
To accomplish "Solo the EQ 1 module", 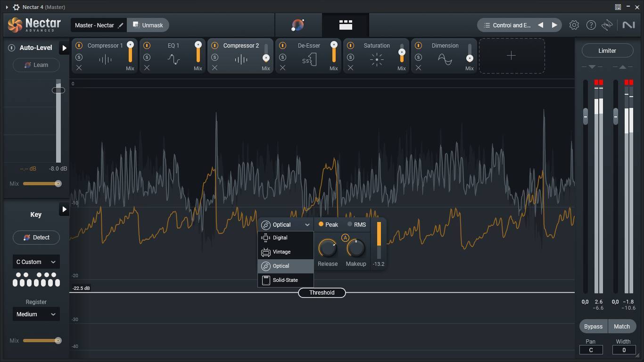I will [x=147, y=57].
